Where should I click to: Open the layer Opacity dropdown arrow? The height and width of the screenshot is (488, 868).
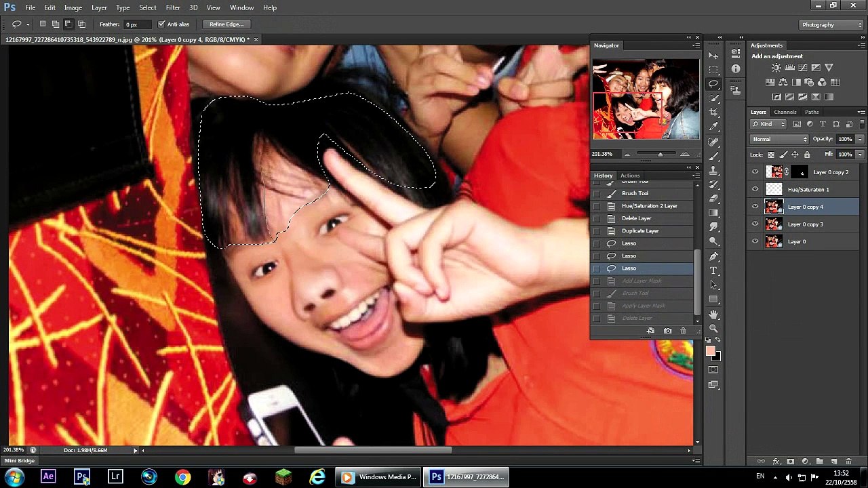point(860,139)
